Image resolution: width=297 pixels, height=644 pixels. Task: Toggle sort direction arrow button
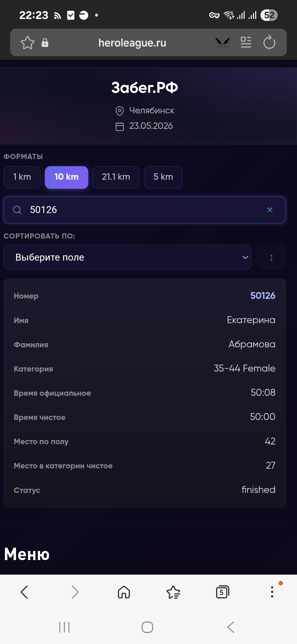271,257
